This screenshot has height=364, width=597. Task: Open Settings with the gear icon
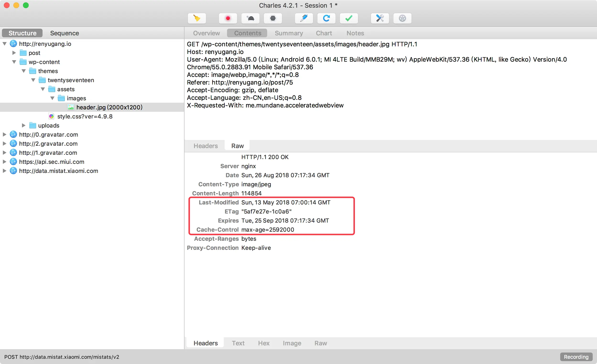click(x=402, y=18)
